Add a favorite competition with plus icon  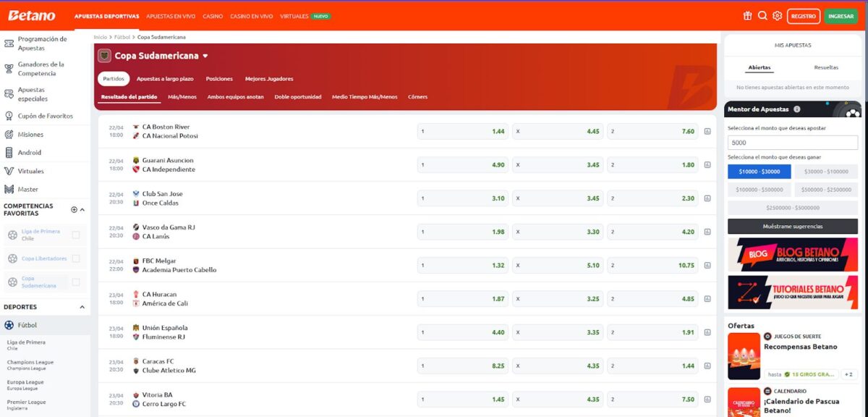coord(74,210)
